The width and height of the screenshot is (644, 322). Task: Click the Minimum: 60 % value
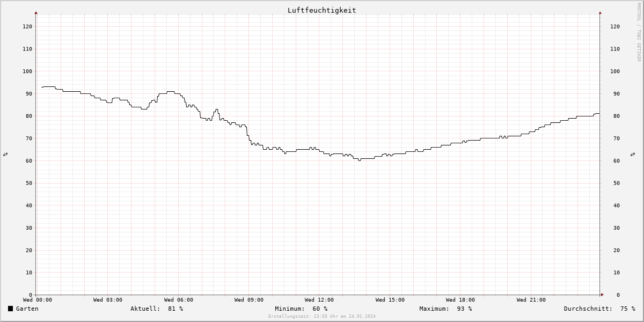(301, 309)
